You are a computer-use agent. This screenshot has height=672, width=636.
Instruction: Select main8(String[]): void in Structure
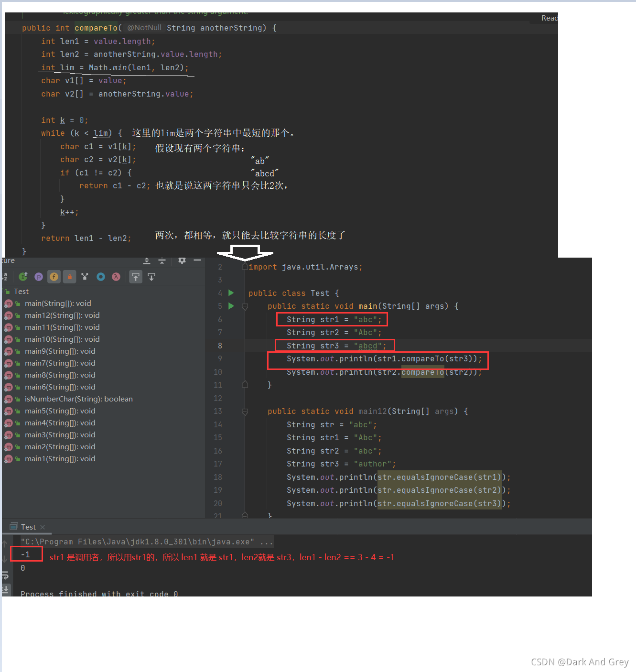point(60,375)
